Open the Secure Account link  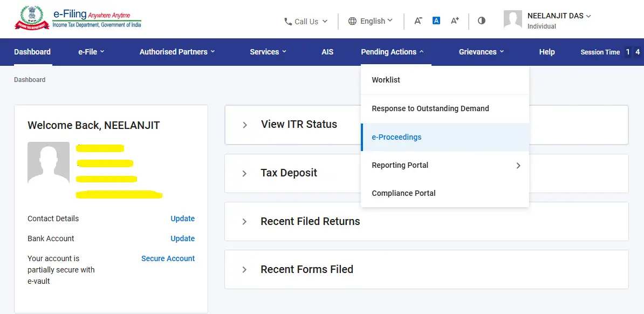(x=168, y=258)
